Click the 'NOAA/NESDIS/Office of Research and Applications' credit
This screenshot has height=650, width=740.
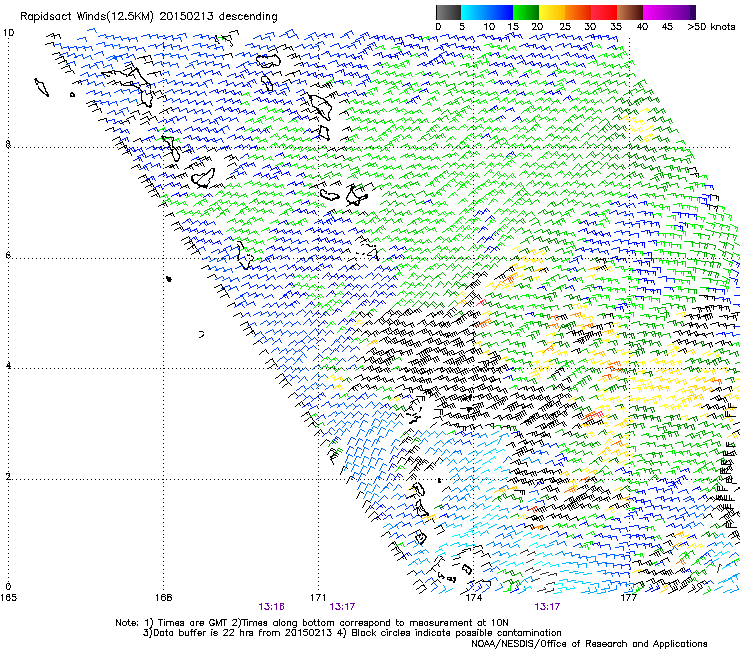click(x=589, y=644)
